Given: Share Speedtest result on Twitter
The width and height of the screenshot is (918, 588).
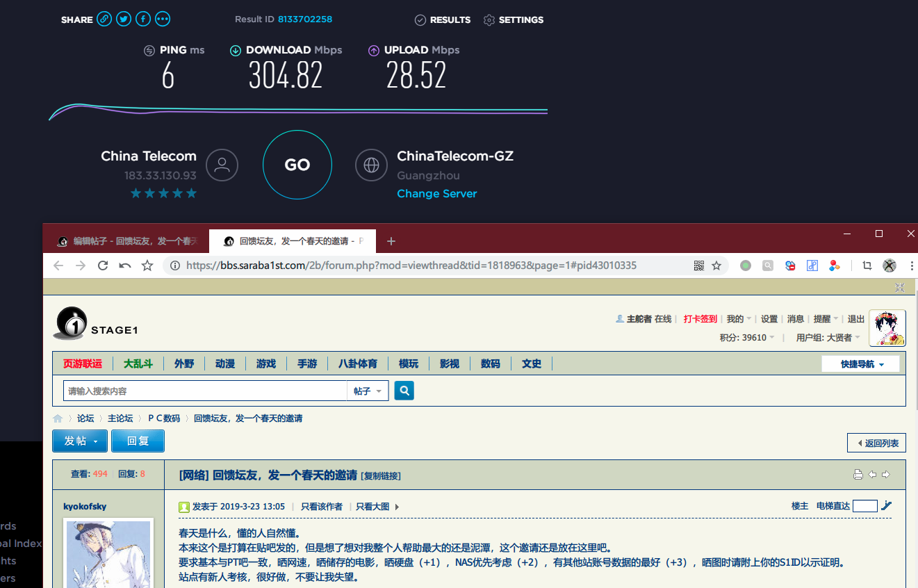Looking at the screenshot, I should pos(124,19).
